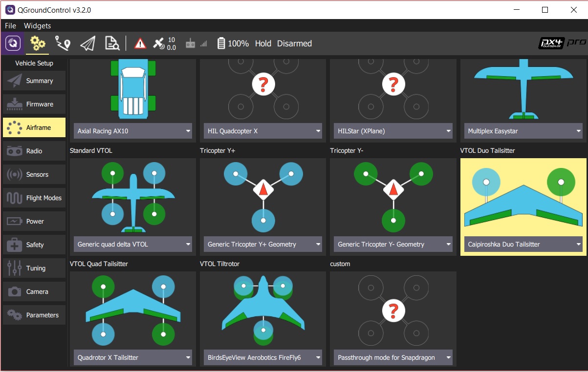Open the Plan view waypoint icon
The width and height of the screenshot is (588, 372).
pos(63,43)
